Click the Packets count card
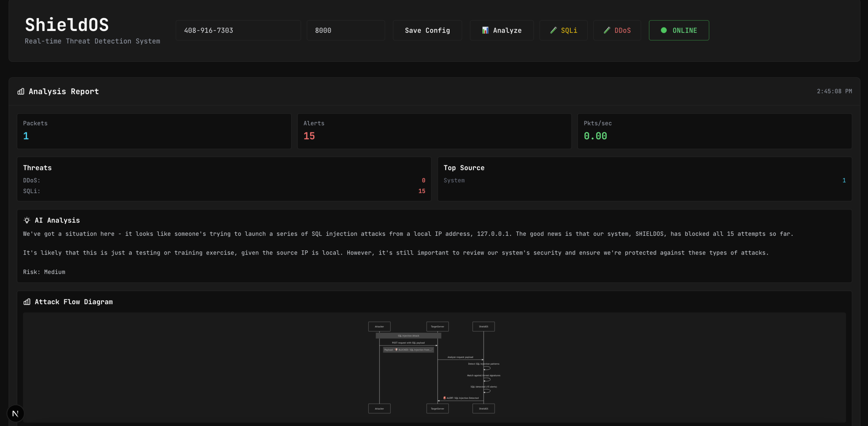The width and height of the screenshot is (868, 426). pyautogui.click(x=154, y=131)
